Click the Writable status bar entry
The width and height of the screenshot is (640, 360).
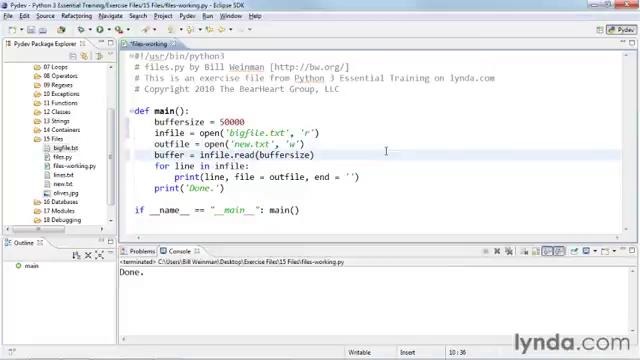pyautogui.click(x=360, y=352)
